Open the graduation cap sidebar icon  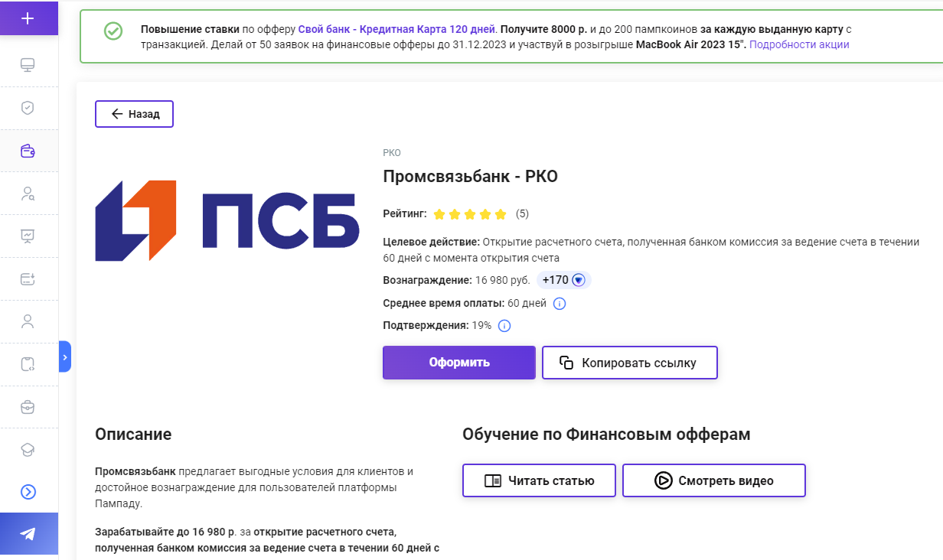pyautogui.click(x=28, y=450)
